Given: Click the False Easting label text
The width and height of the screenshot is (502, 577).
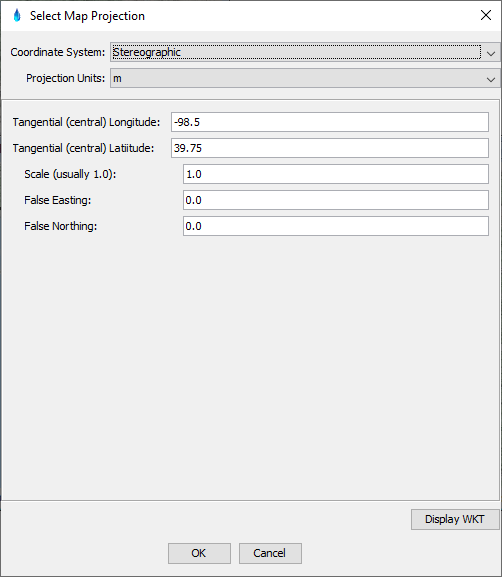Looking at the screenshot, I should 58,200.
